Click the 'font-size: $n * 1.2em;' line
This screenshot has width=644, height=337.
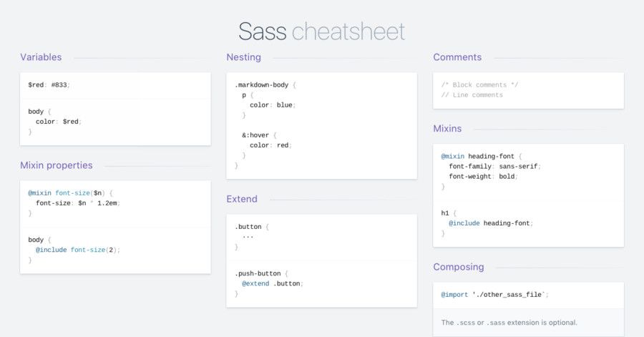click(x=78, y=203)
